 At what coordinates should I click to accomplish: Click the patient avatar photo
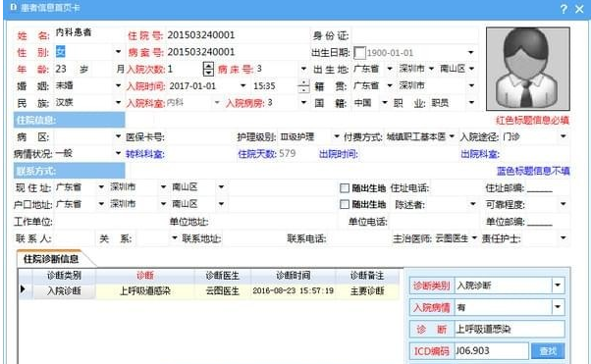click(x=528, y=69)
